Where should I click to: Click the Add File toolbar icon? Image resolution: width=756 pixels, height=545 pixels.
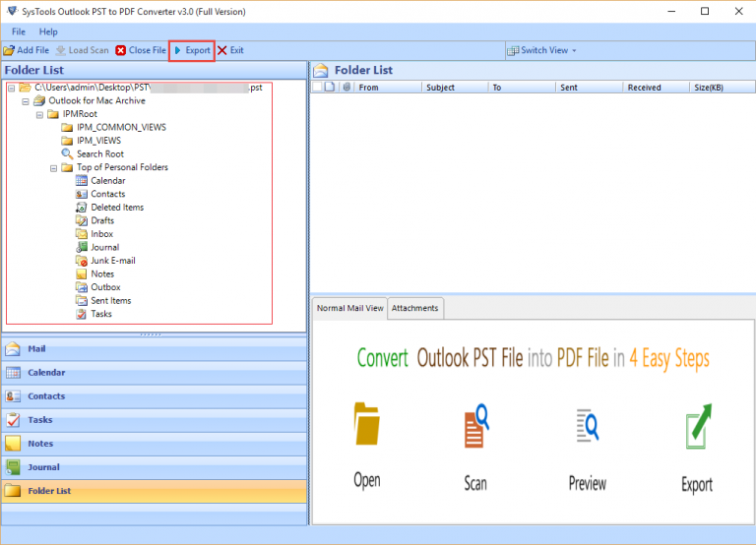(x=9, y=50)
